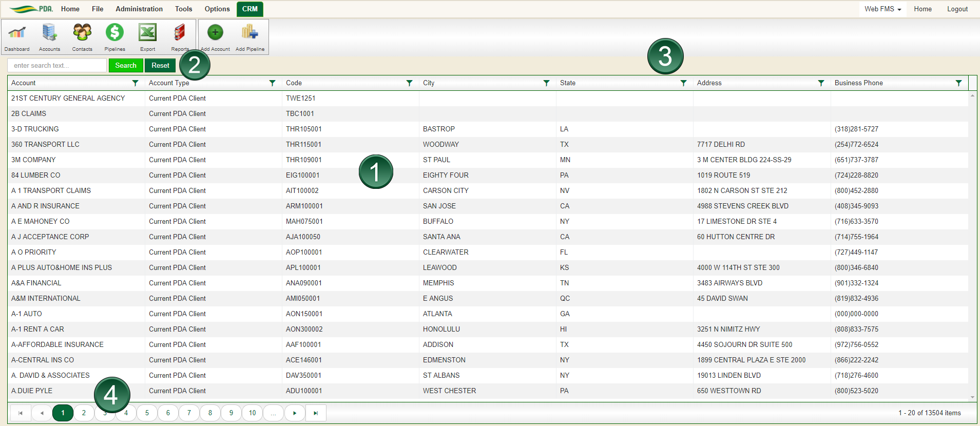Image resolution: width=980 pixels, height=426 pixels.
Task: Click Logout link in header
Action: coord(957,9)
